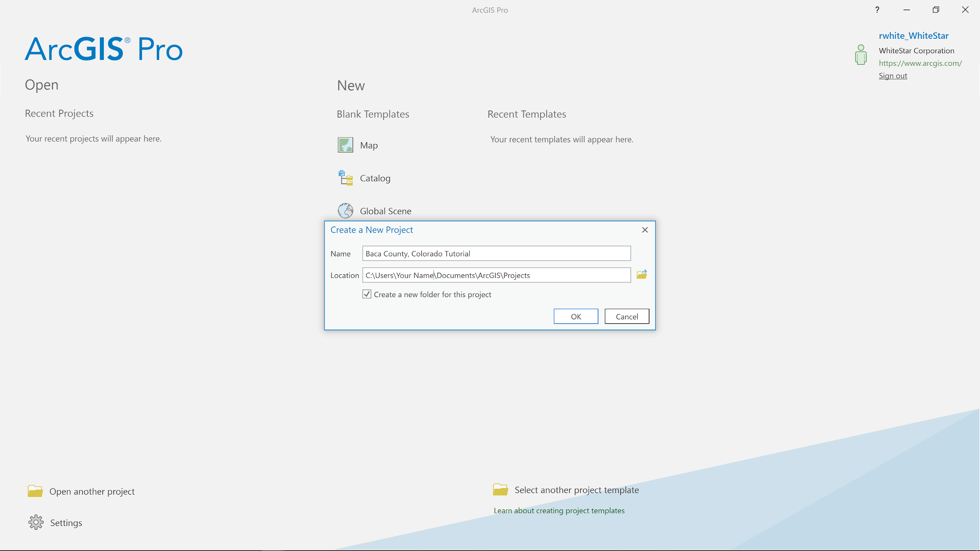Click Open another project text

(x=92, y=491)
